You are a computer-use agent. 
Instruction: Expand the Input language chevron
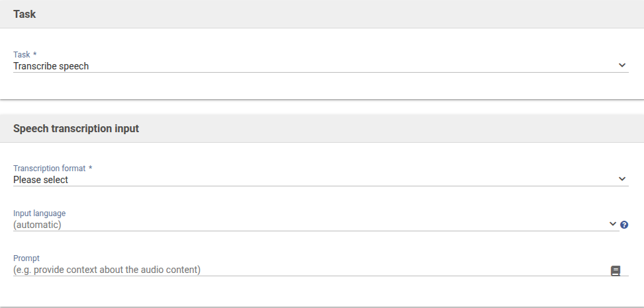click(613, 224)
